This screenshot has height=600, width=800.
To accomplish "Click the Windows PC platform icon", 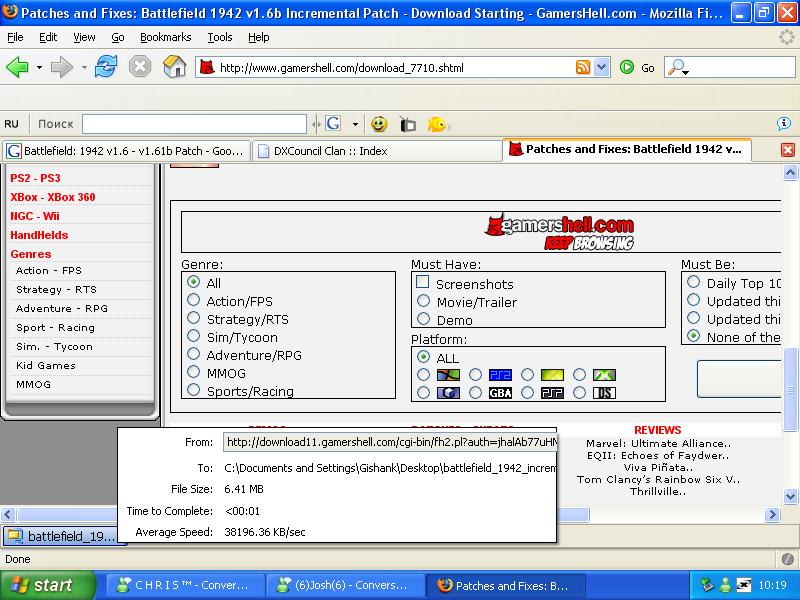I will [448, 375].
